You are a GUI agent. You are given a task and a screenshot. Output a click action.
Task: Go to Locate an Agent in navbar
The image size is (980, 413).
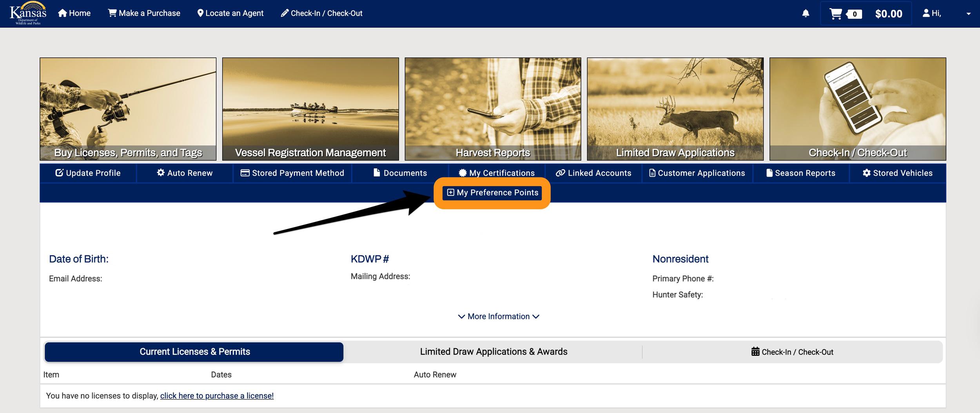230,13
